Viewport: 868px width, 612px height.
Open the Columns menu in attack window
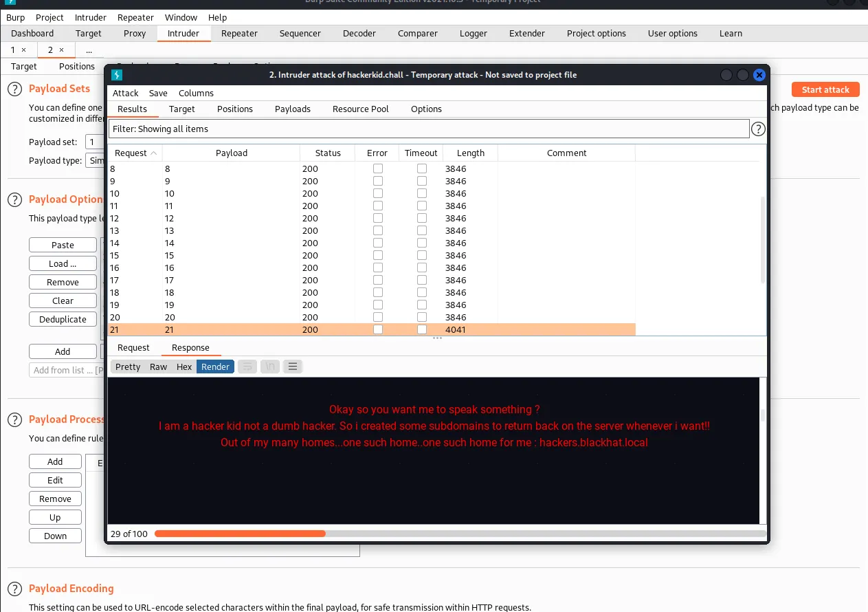click(x=196, y=93)
